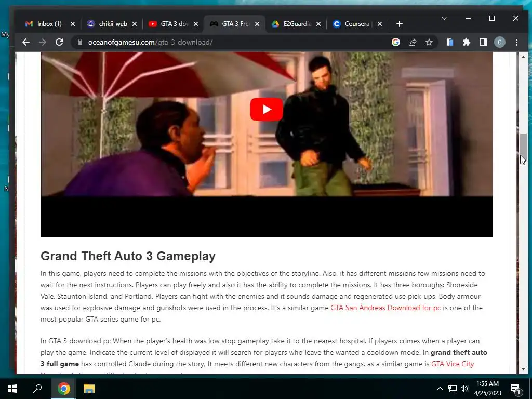This screenshot has width=532, height=399.
Task: Bookmark this page with the star icon
Action: 429,42
